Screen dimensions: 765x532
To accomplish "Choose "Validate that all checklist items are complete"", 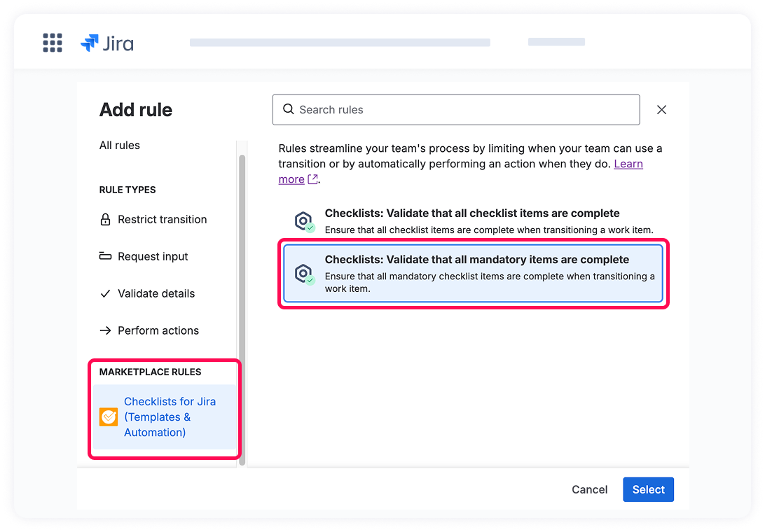I will coord(472,213).
